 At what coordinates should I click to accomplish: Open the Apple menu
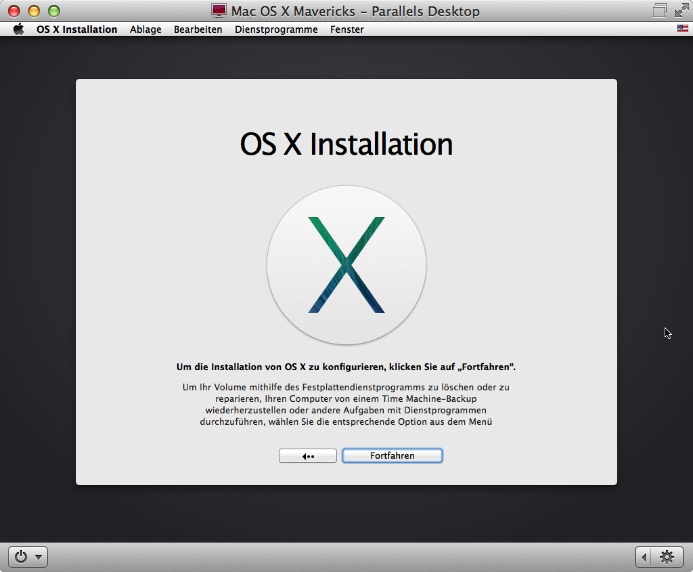pyautogui.click(x=19, y=29)
